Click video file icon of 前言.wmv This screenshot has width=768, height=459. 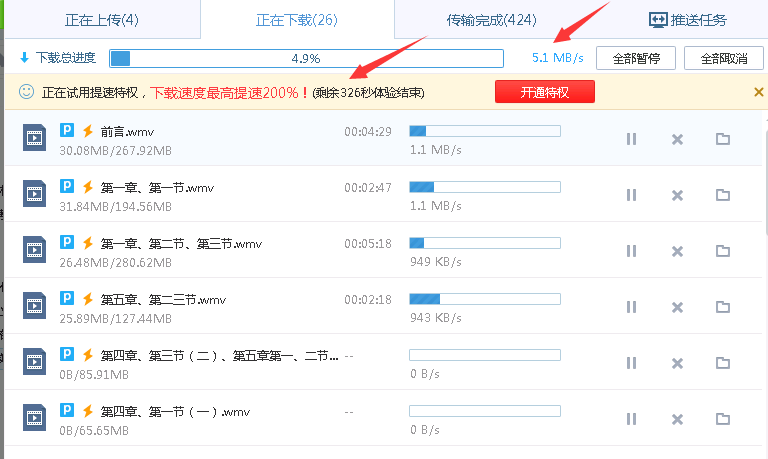point(34,138)
